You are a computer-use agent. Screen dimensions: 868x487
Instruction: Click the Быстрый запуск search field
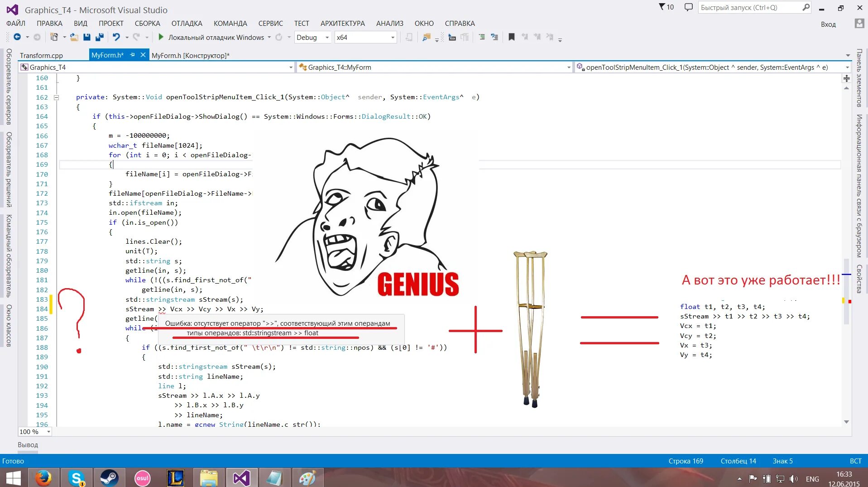755,7
